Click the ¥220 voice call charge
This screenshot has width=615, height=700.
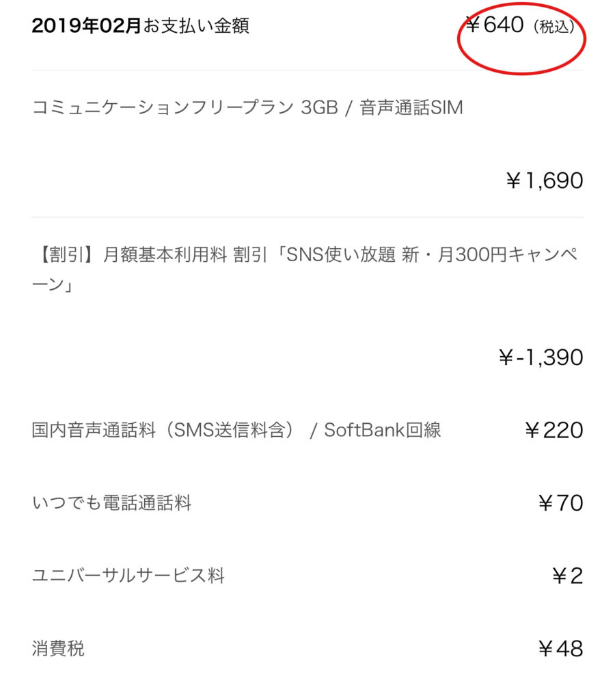coord(554,430)
